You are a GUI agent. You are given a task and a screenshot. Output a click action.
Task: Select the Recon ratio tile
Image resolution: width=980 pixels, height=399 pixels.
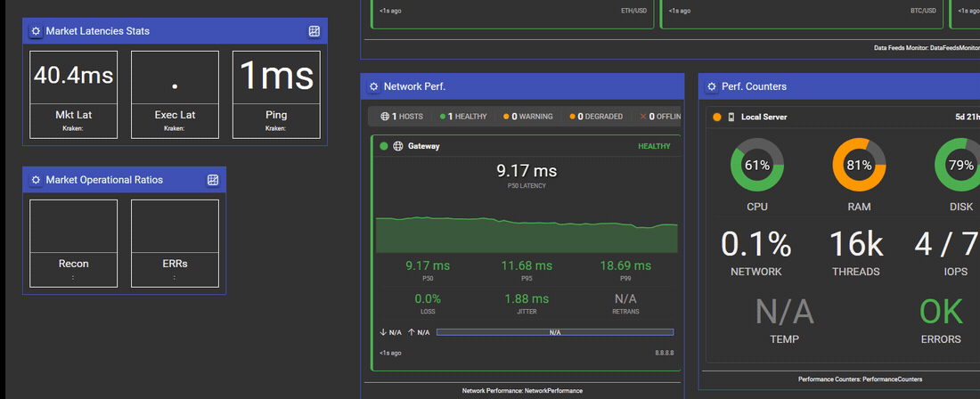(x=73, y=243)
